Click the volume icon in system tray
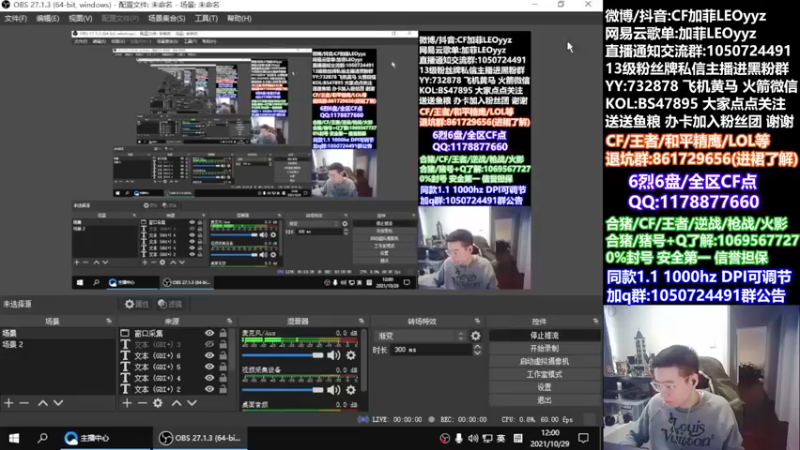The width and height of the screenshot is (800, 450). (473, 438)
